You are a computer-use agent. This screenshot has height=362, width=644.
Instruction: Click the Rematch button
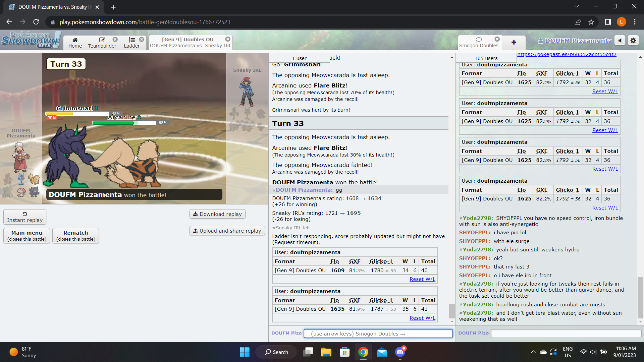(75, 235)
